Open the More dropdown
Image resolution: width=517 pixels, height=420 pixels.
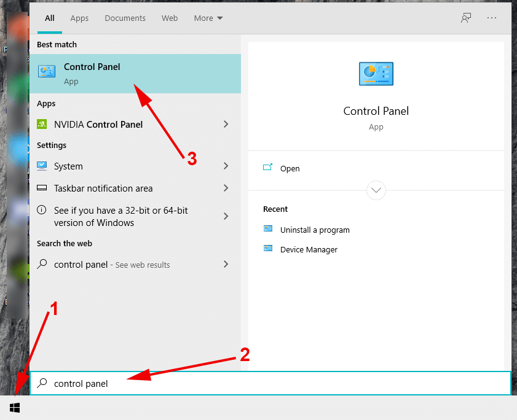(208, 18)
